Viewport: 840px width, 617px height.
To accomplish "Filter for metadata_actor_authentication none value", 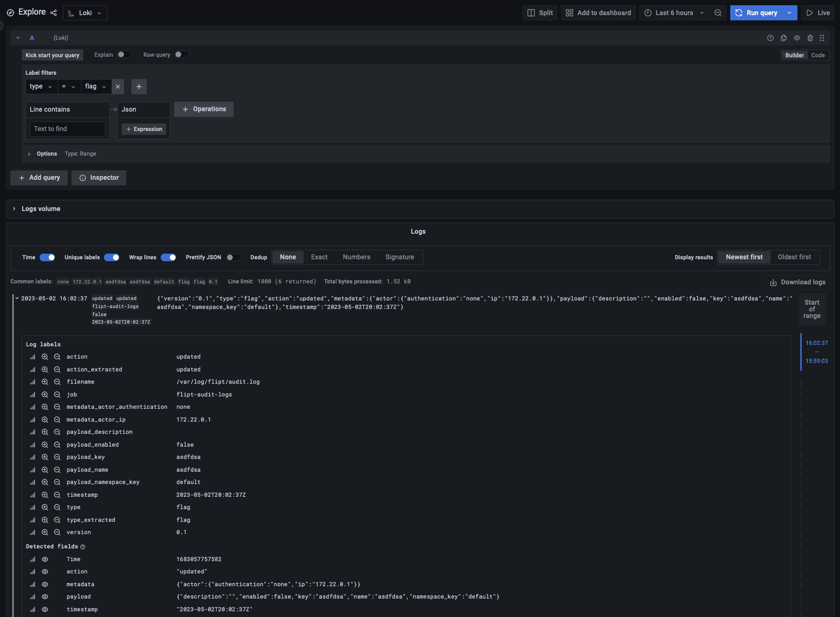I will point(45,407).
